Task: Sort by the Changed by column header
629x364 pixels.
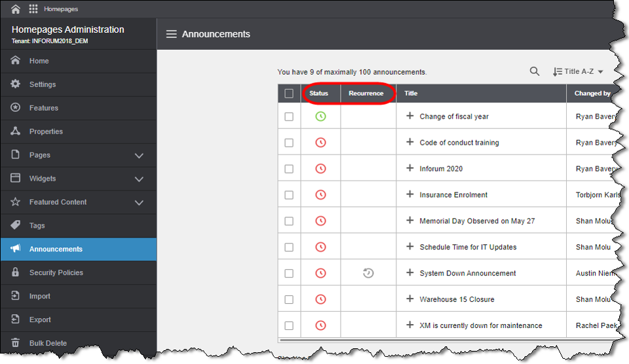Action: (x=592, y=94)
